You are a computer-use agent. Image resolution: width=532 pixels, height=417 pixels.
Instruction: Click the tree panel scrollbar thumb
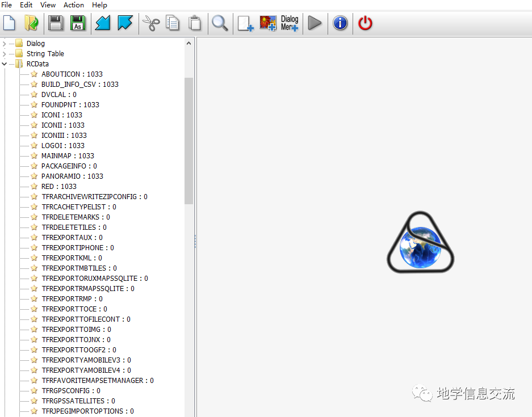[x=189, y=141]
